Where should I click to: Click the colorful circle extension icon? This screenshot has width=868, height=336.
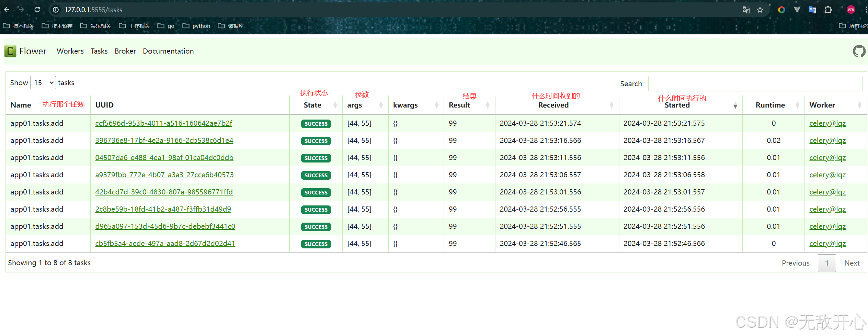coord(781,10)
